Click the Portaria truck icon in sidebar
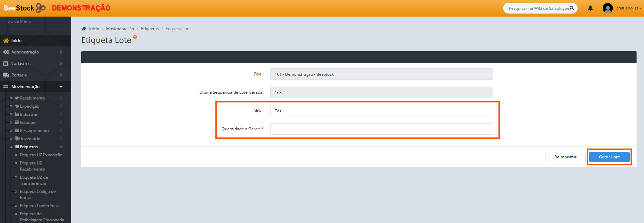The width and height of the screenshot is (644, 223). pos(6,75)
